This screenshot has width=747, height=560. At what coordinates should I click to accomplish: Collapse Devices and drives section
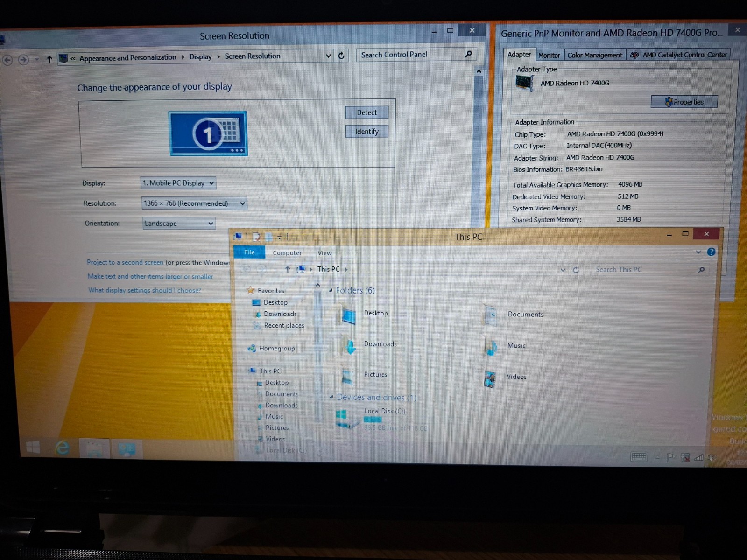[331, 398]
